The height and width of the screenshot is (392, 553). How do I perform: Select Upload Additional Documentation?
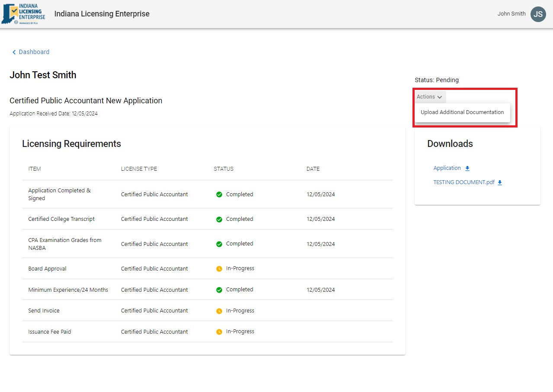(462, 112)
